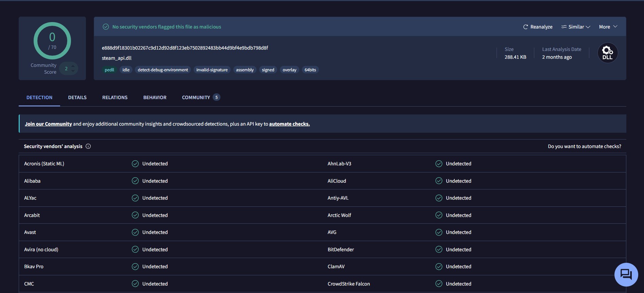The width and height of the screenshot is (644, 293).
Task: Open the COMMUNITY tab
Action: (x=201, y=97)
